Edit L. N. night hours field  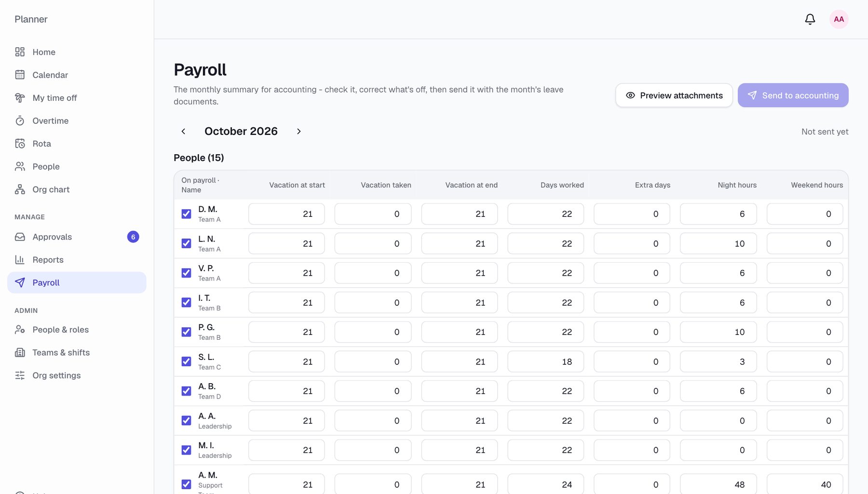coord(718,243)
